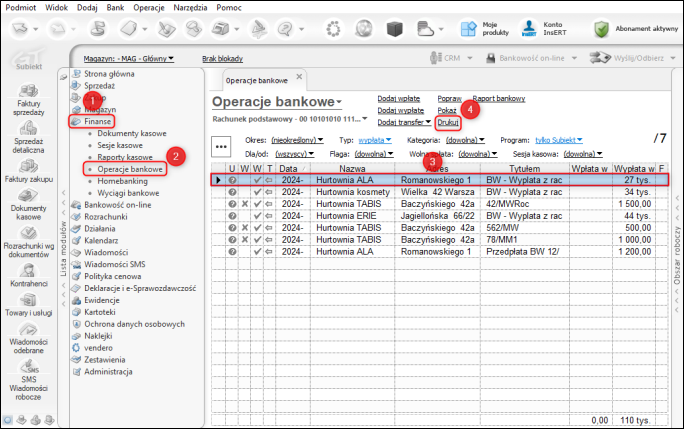The height and width of the screenshot is (429, 684).
Task: Select Homebanking in the Finanse tree
Action: (125, 181)
